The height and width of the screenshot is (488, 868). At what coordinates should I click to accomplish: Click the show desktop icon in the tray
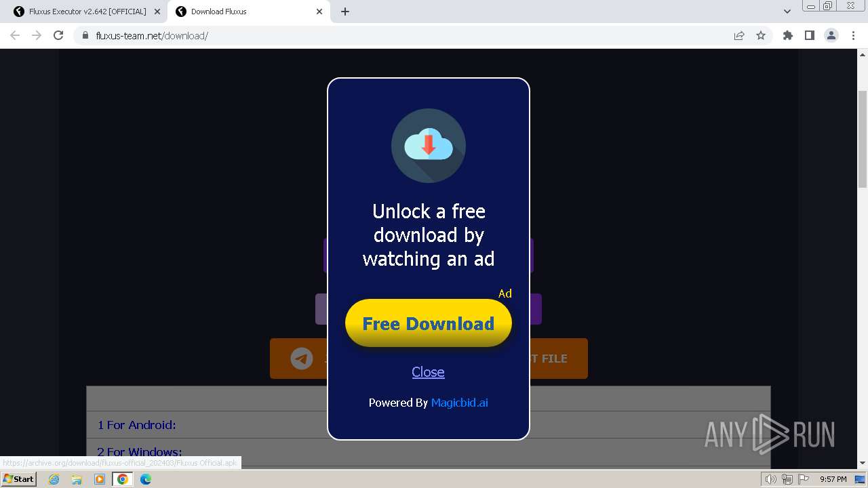coord(860,479)
